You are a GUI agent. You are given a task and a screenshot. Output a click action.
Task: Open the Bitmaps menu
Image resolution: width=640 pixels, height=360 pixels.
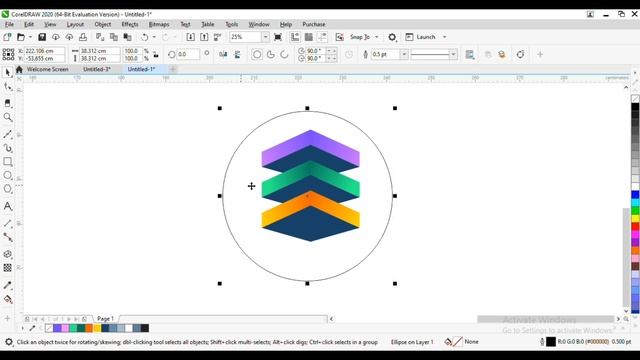159,24
